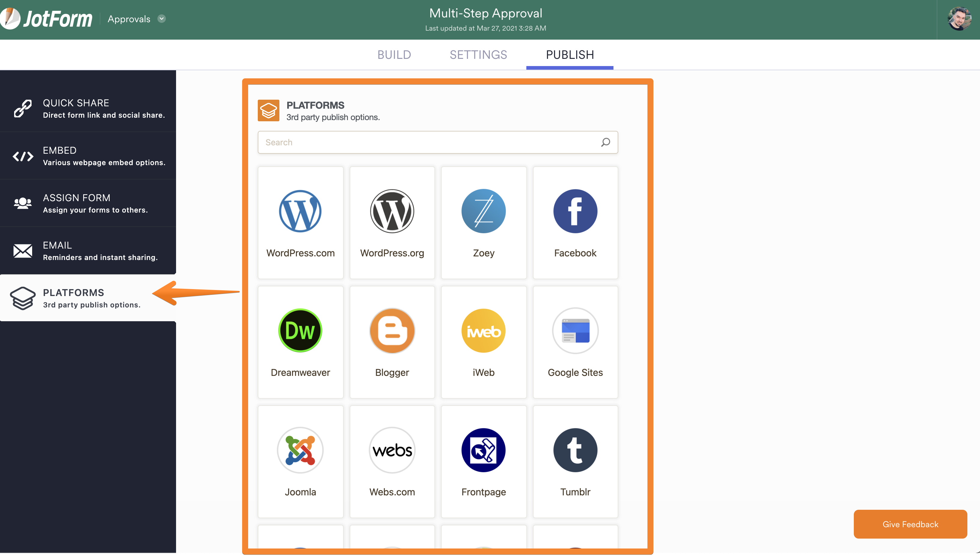Image resolution: width=980 pixels, height=556 pixels.
Task: Select the WordPress.org platform icon
Action: (392, 211)
